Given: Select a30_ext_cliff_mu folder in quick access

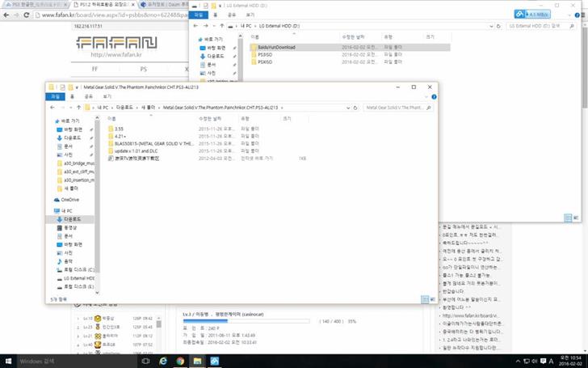Looking at the screenshot, I should click(x=75, y=171).
